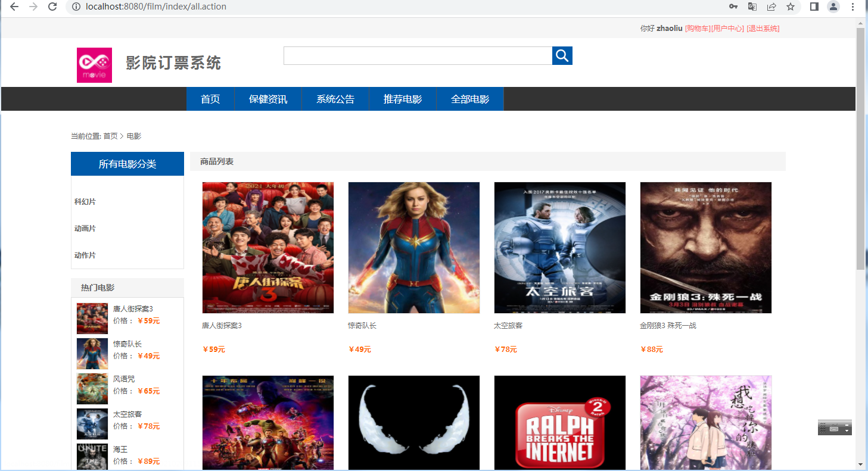Open the 全部电影 navigation tab
Screen dimensions: 868x471
470,99
